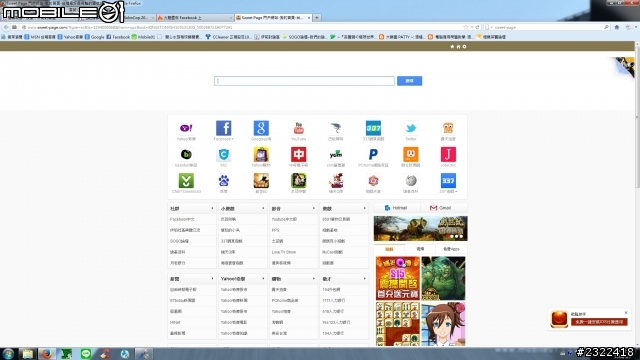Viewport: 640px width, 360px height.
Task: Reload the page with refresh button
Action: pyautogui.click(x=478, y=27)
